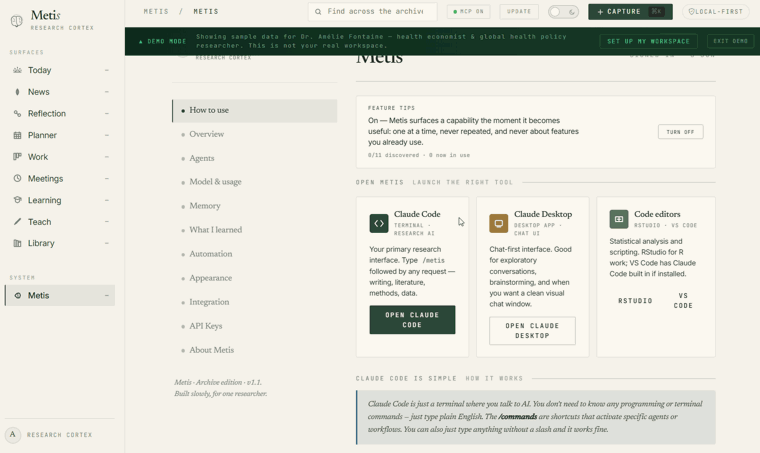This screenshot has width=760, height=453.
Task: Expand the Learning dash expander
Action: point(107,200)
